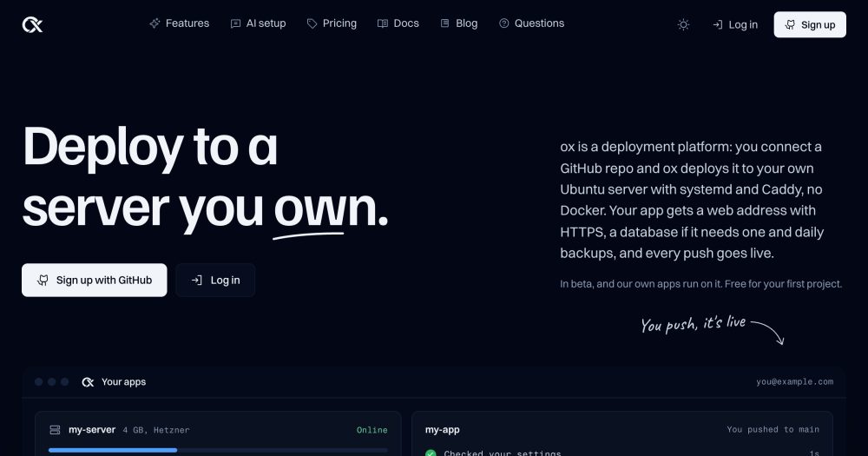Open the AI setup nav link
This screenshot has height=456, width=868.
pos(258,23)
